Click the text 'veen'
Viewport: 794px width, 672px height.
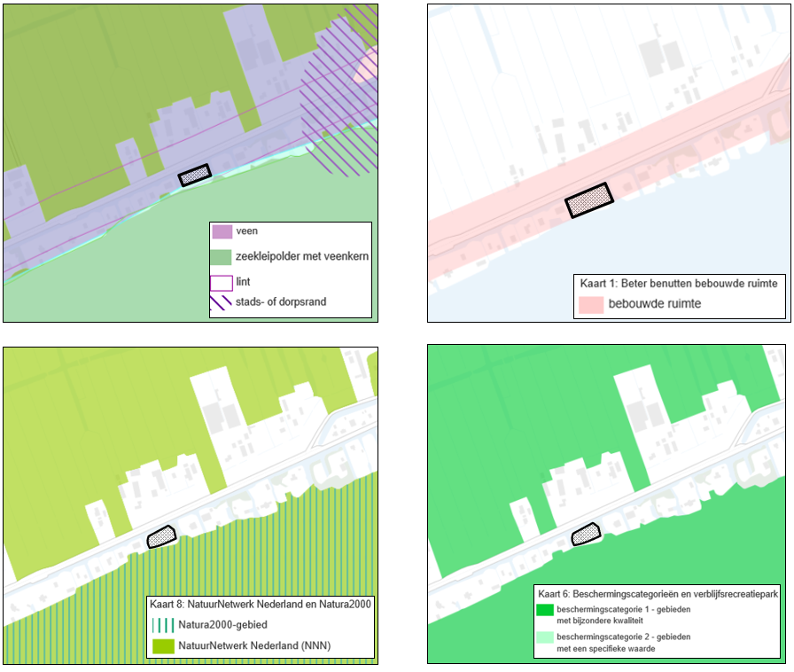pyautogui.click(x=247, y=231)
